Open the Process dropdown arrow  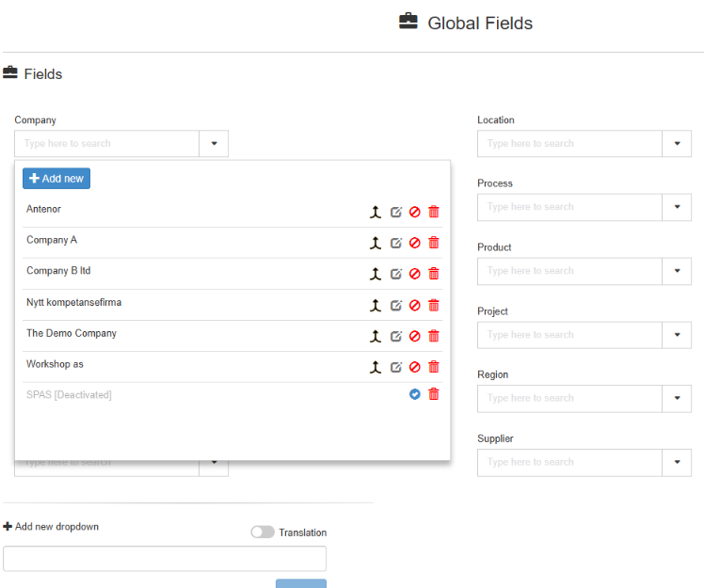[677, 207]
